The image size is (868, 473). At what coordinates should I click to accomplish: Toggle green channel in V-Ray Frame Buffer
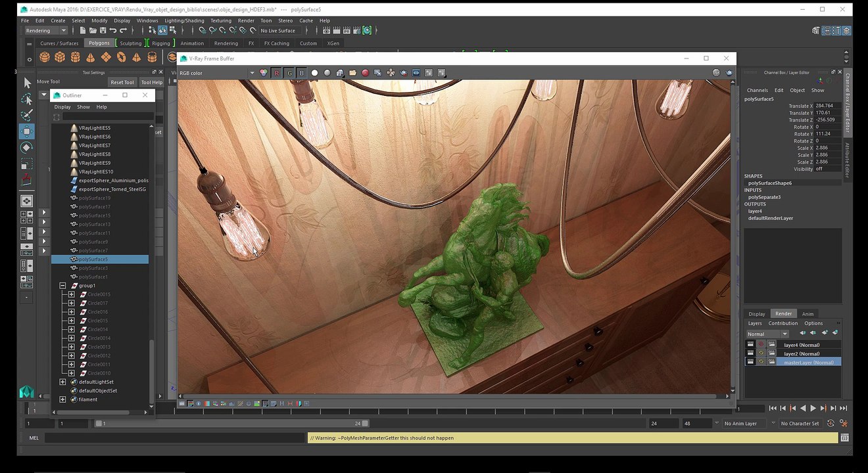tap(289, 73)
